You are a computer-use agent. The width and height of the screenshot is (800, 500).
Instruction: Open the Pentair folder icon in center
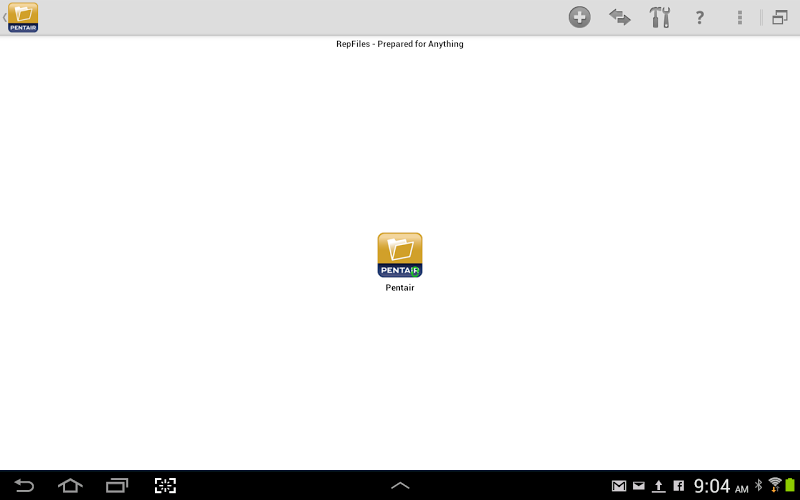click(x=399, y=255)
